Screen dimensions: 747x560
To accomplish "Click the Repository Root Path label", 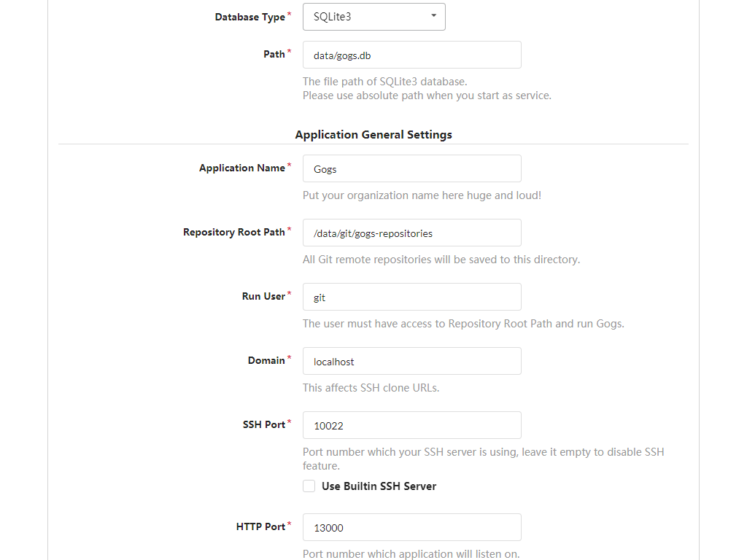I will point(234,233).
